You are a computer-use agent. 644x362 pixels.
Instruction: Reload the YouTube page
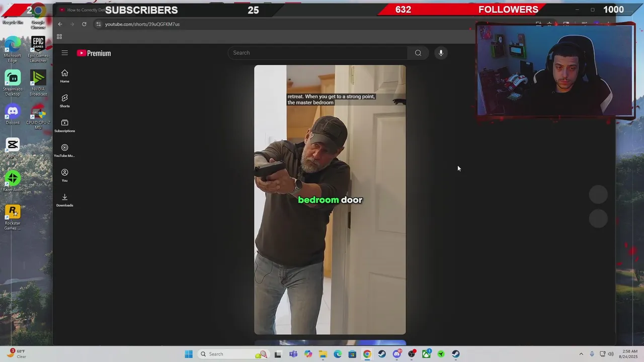click(x=84, y=24)
